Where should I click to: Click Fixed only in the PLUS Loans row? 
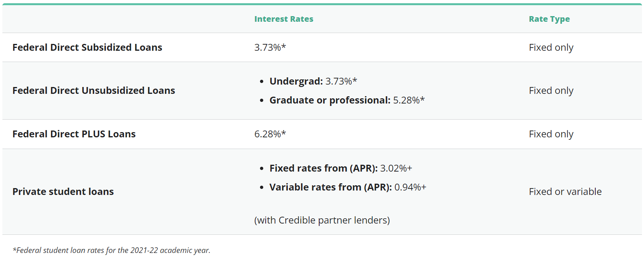(x=551, y=134)
